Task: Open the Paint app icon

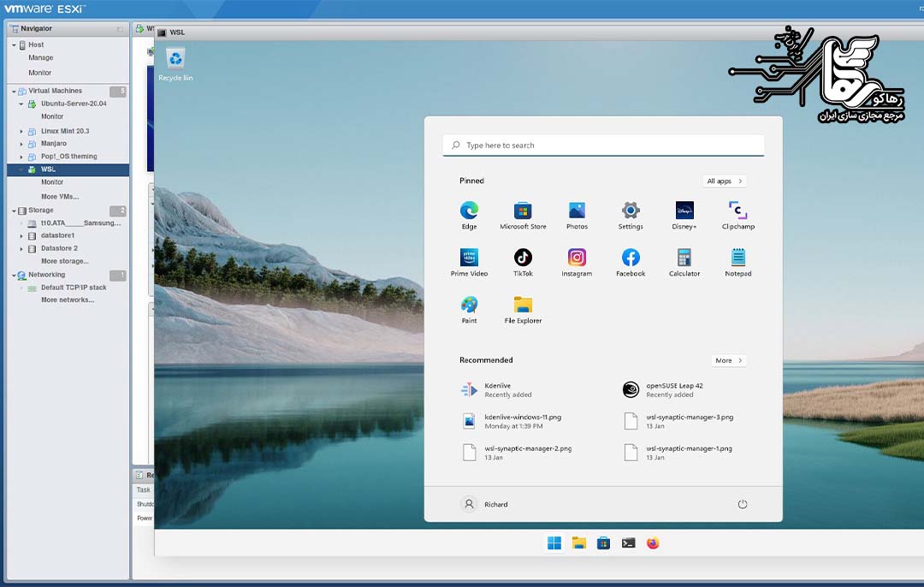Action: (469, 305)
